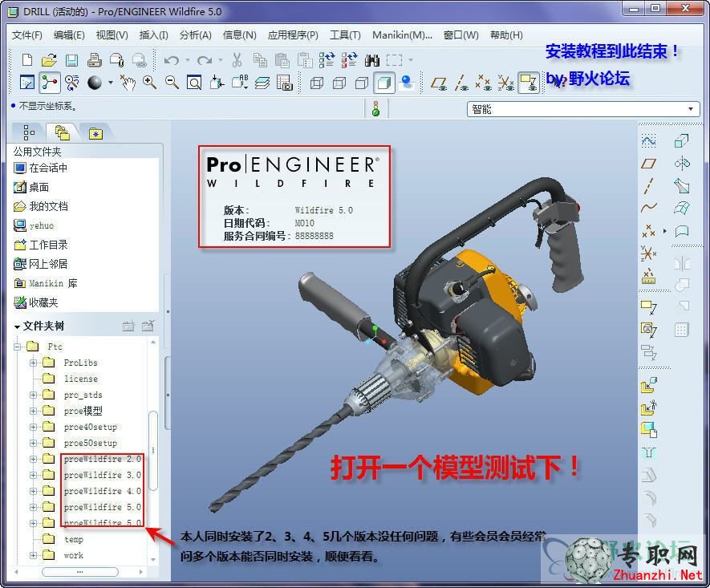
Task: Open the 编辑(E) menu
Action: [69, 35]
